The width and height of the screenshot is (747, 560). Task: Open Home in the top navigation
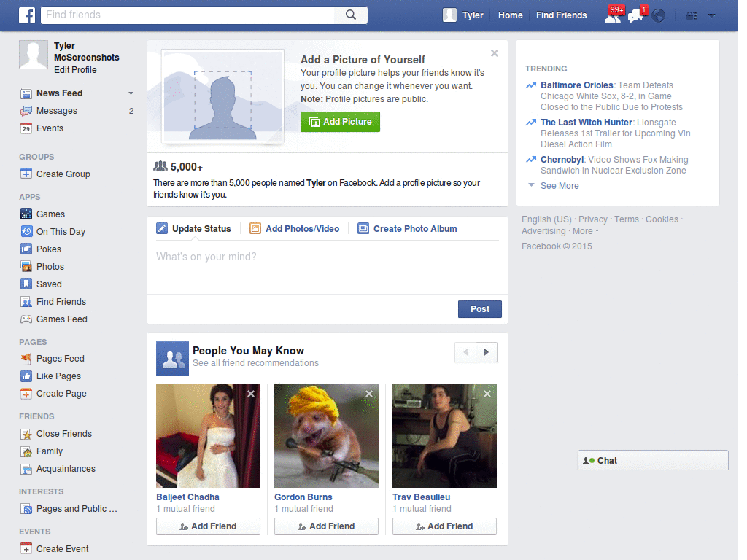tap(510, 15)
